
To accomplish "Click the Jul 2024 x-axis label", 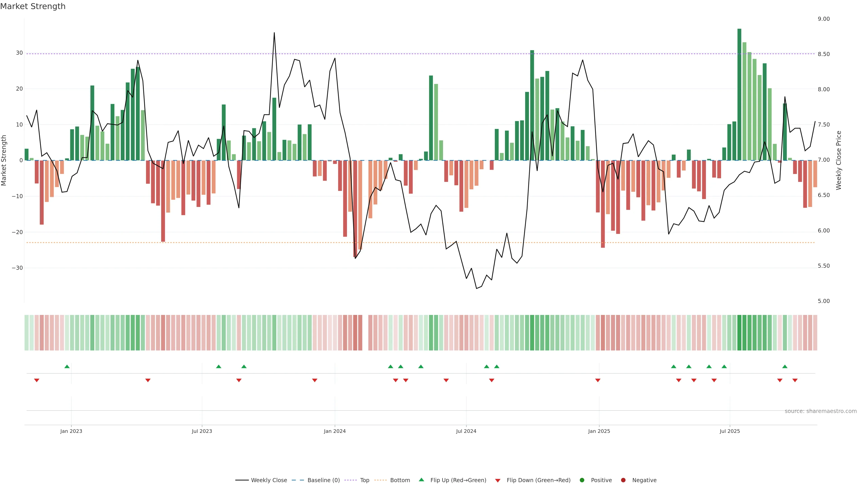I will pos(466,431).
